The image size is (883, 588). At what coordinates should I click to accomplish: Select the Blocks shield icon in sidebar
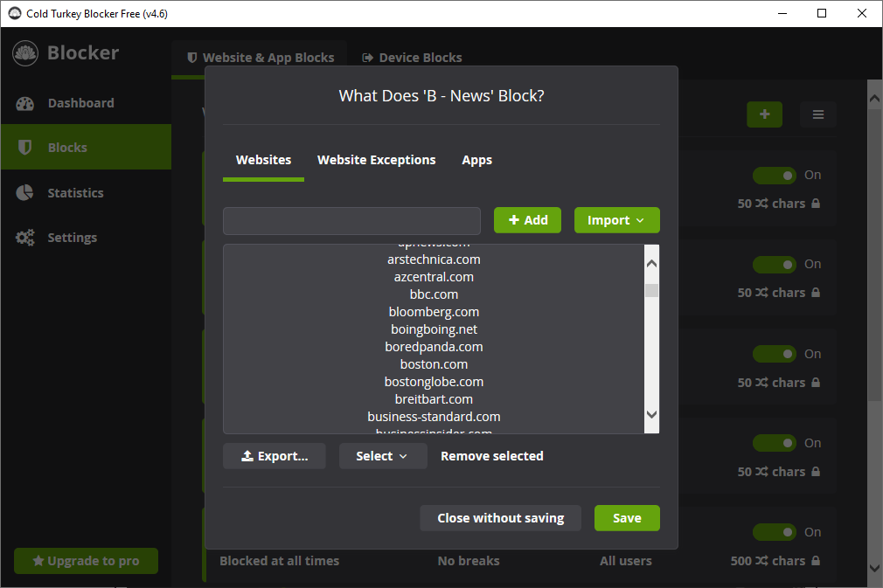(x=24, y=148)
